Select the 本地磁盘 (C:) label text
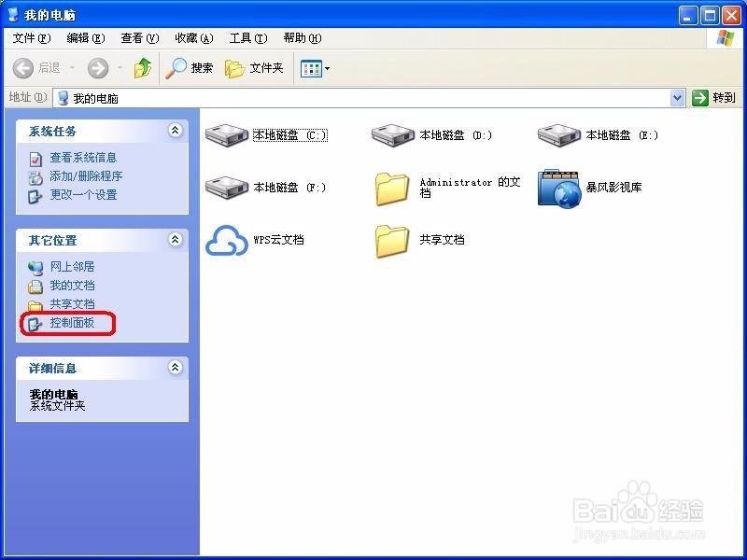This screenshot has height=560, width=747. coord(289,135)
